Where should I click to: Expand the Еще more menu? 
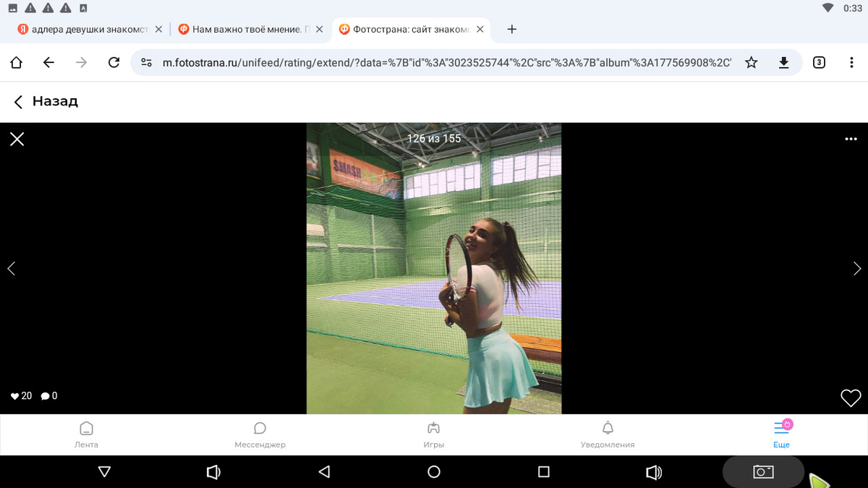click(781, 435)
